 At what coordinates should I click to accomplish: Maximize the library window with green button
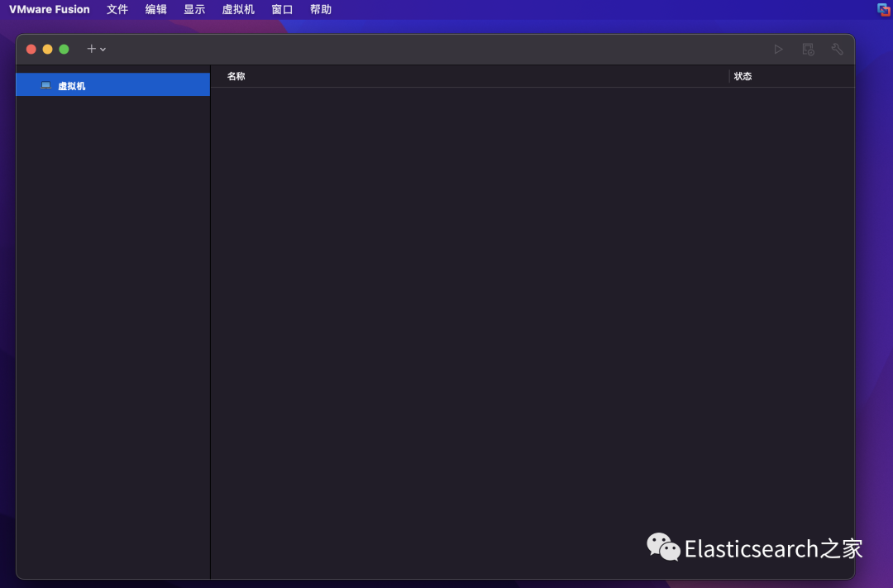(x=64, y=50)
